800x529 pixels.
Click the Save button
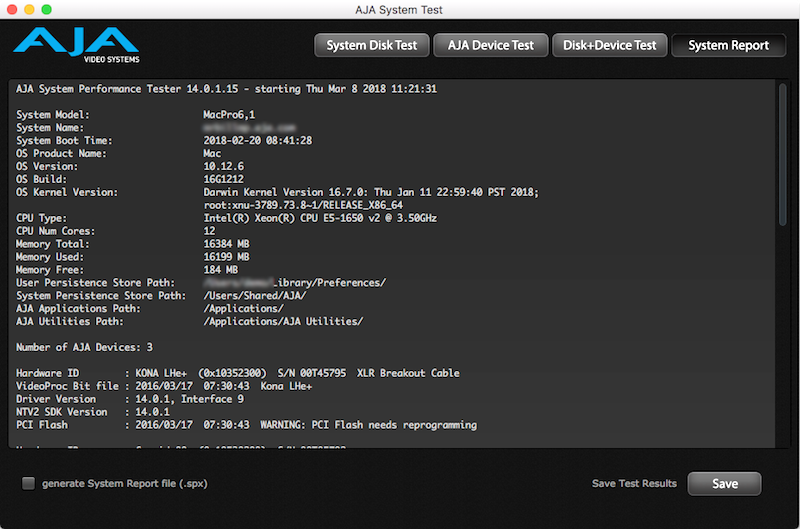pos(724,484)
